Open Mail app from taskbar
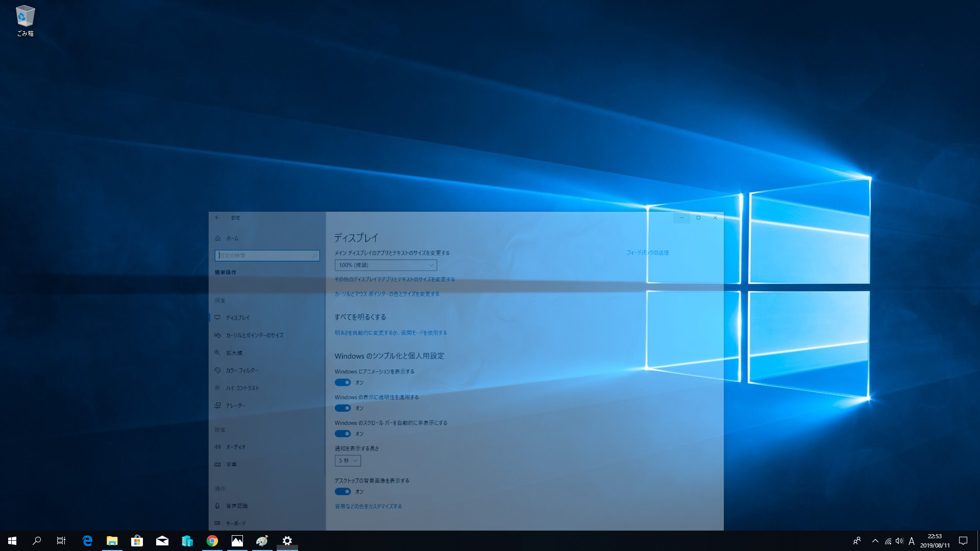The width and height of the screenshot is (980, 551). click(x=162, y=541)
